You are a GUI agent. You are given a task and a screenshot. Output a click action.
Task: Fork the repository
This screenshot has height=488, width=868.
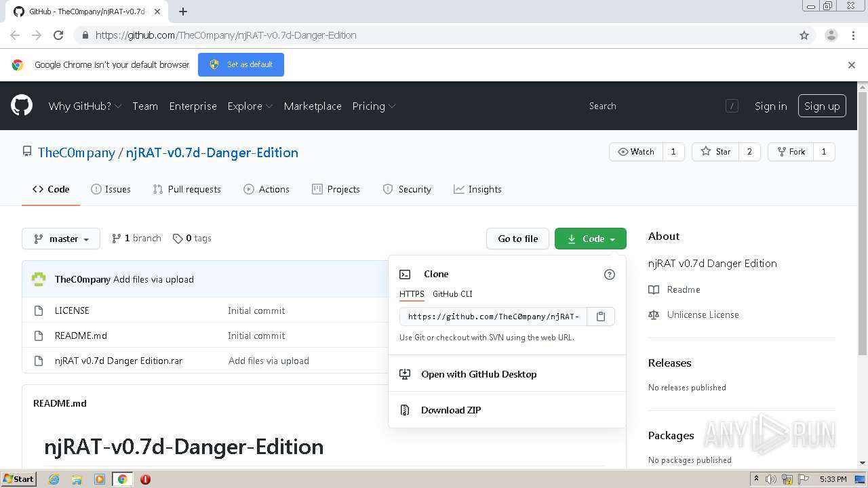click(x=791, y=152)
